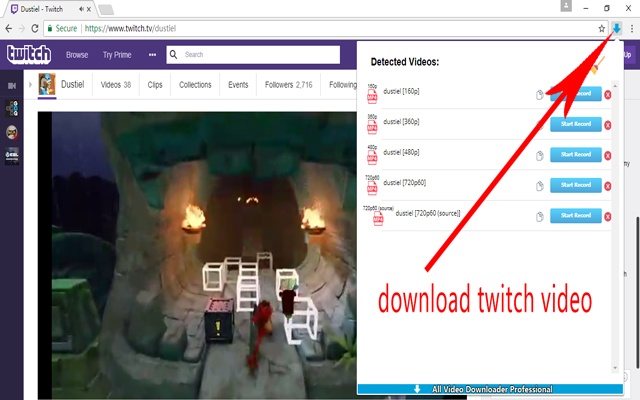
Task: Click All Video Downloader Professional banner
Action: [490, 389]
